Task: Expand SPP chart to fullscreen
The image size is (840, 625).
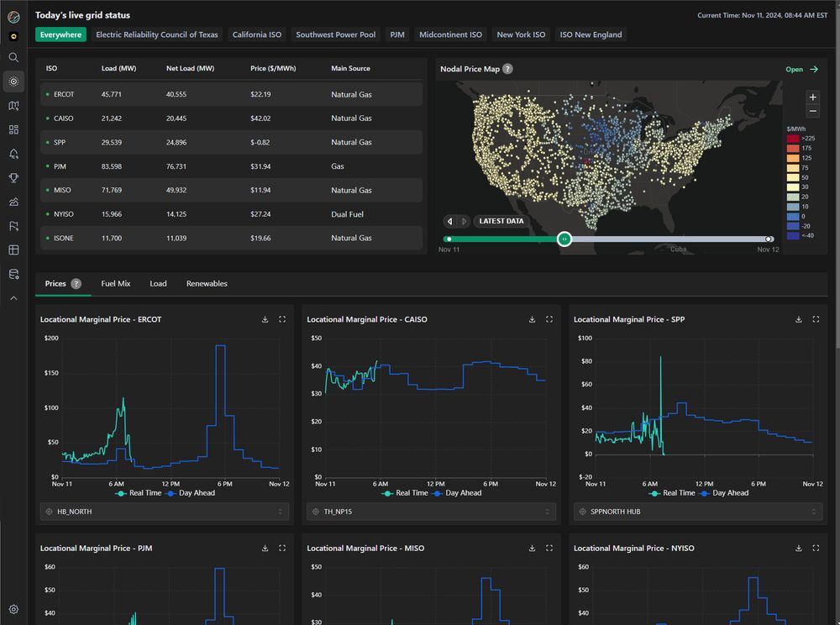Action: (816, 319)
